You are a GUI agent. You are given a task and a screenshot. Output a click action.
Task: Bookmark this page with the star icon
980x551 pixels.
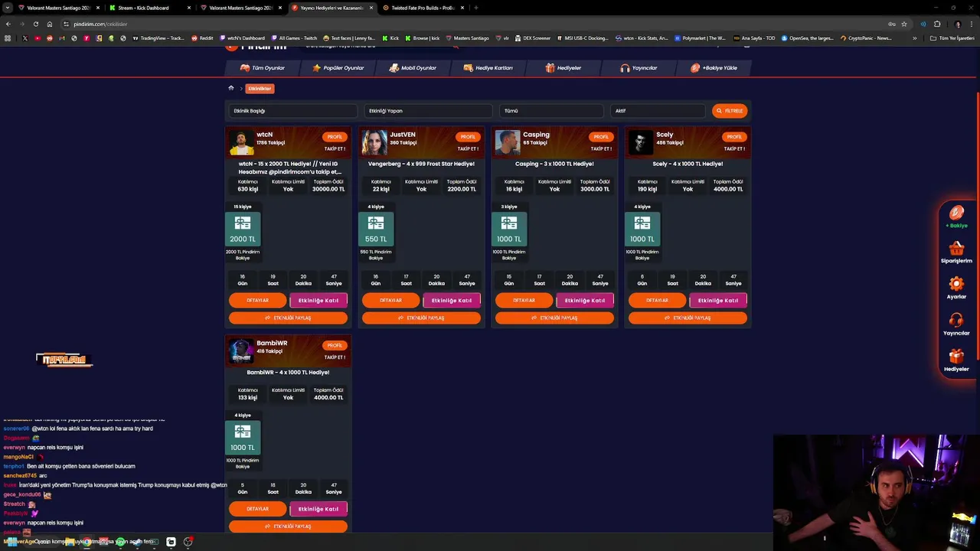(903, 24)
